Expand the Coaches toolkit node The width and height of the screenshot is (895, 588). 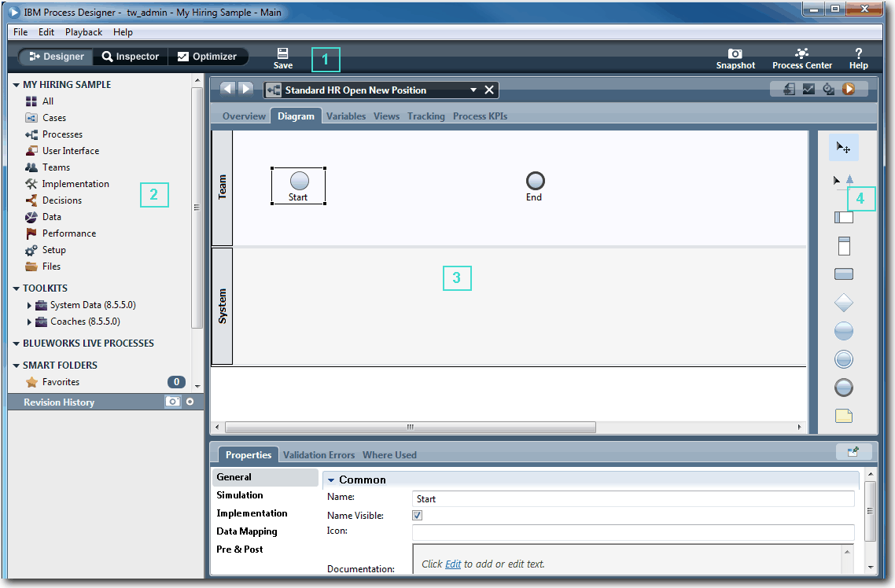tap(30, 322)
